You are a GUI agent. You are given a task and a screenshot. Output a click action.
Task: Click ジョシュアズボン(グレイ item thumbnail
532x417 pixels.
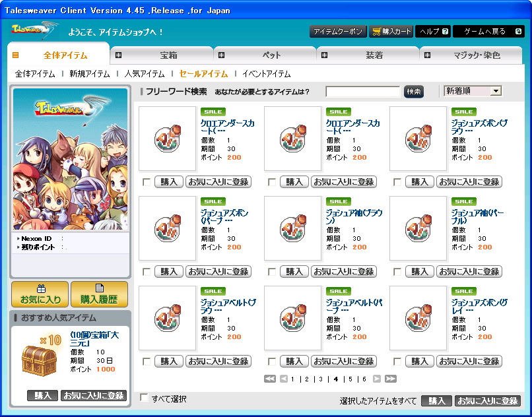tap(418, 318)
